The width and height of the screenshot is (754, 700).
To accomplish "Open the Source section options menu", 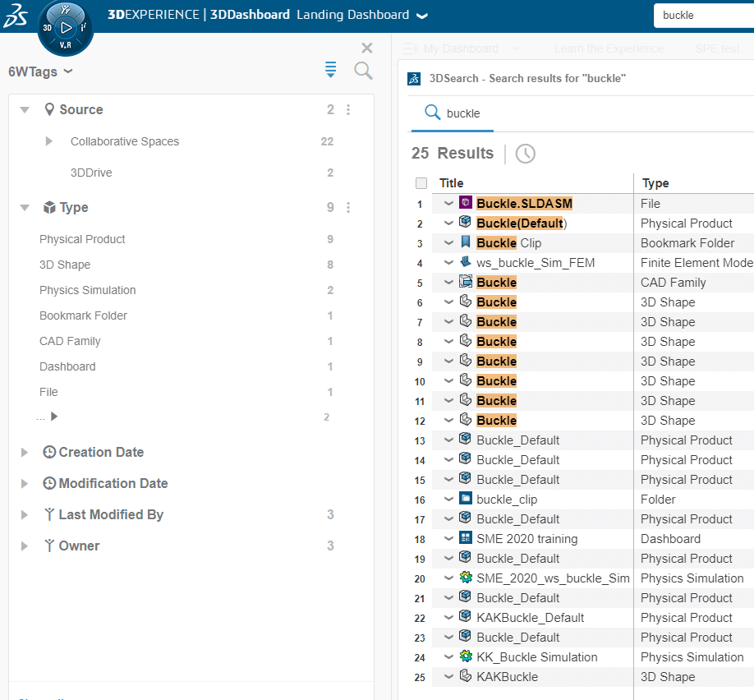I will [348, 110].
